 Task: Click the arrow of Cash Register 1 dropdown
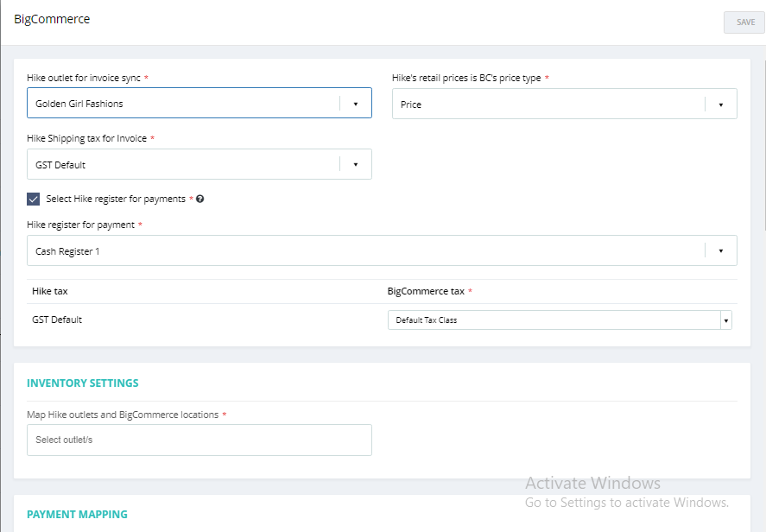click(x=720, y=250)
